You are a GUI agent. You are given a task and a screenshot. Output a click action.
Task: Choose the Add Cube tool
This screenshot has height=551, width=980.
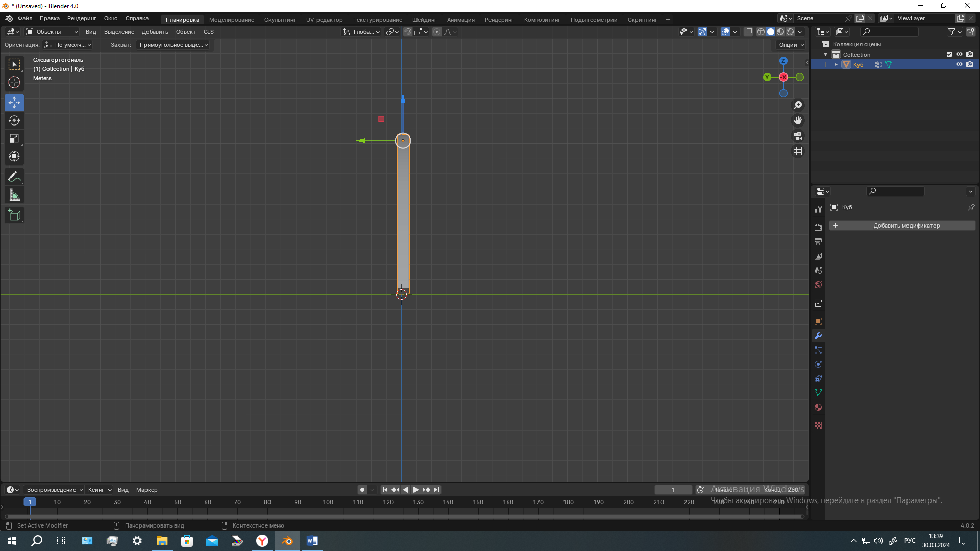click(14, 215)
